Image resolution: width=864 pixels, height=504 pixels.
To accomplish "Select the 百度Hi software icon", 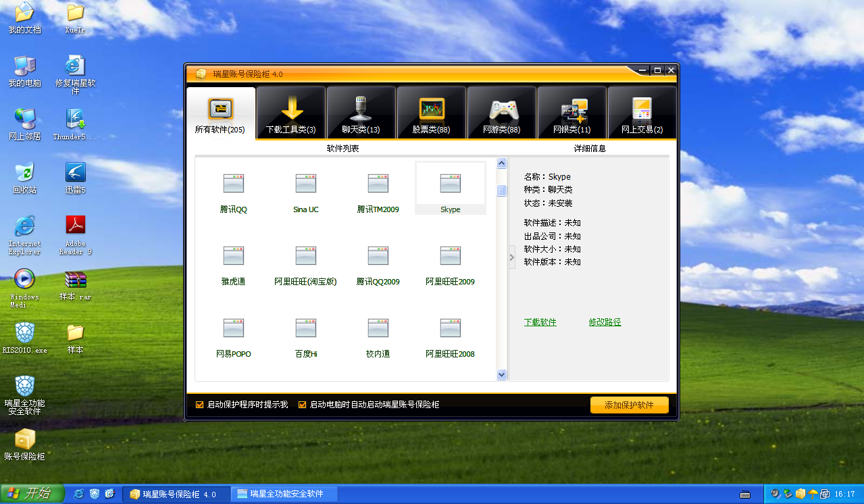I will (305, 328).
